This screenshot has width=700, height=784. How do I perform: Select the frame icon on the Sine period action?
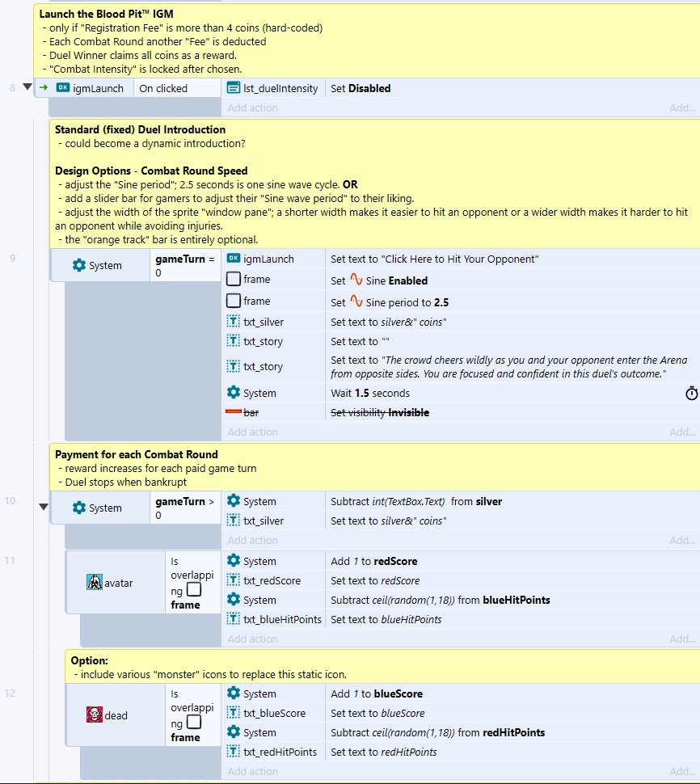234,301
